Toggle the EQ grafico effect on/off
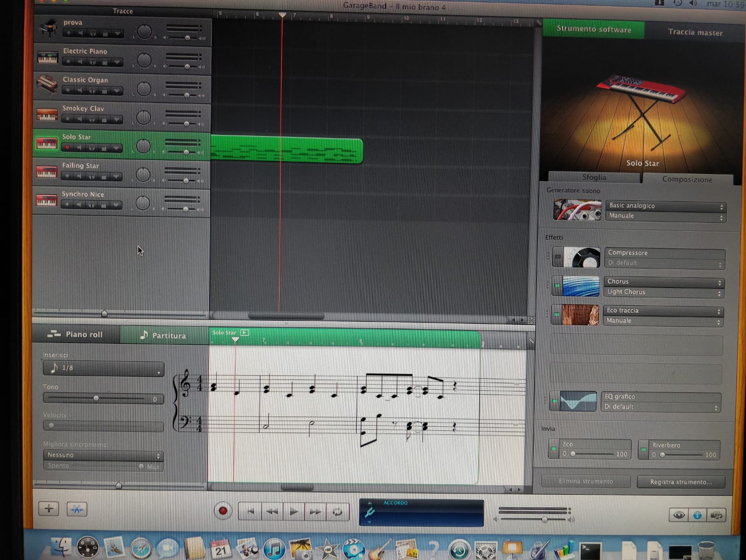746x560 pixels. tap(555, 401)
